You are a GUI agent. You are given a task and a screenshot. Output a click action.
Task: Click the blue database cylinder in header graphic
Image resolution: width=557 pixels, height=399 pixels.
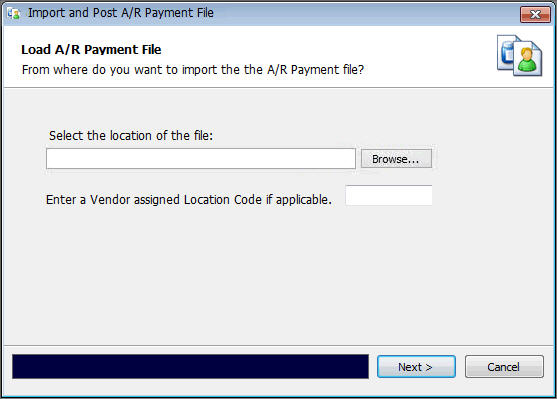[507, 53]
